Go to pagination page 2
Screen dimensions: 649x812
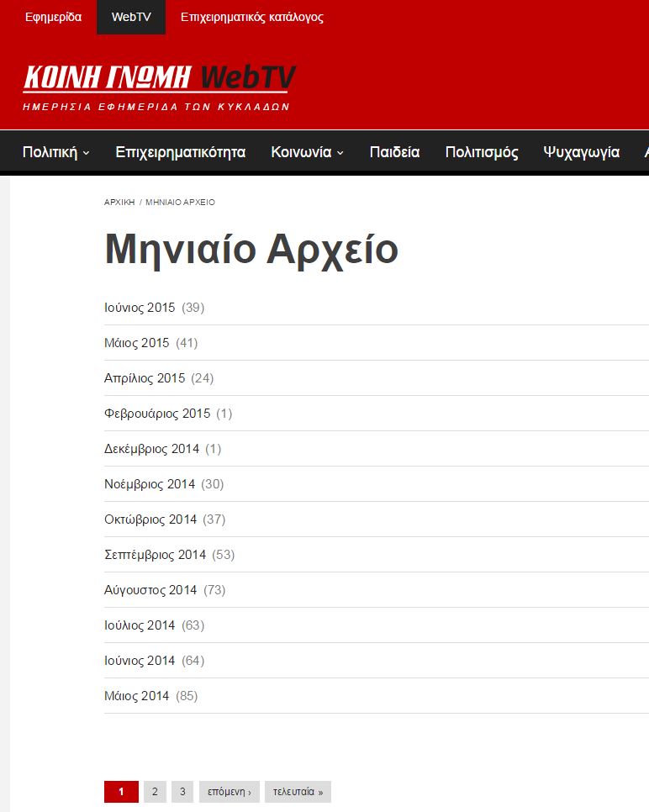pyautogui.click(x=155, y=792)
